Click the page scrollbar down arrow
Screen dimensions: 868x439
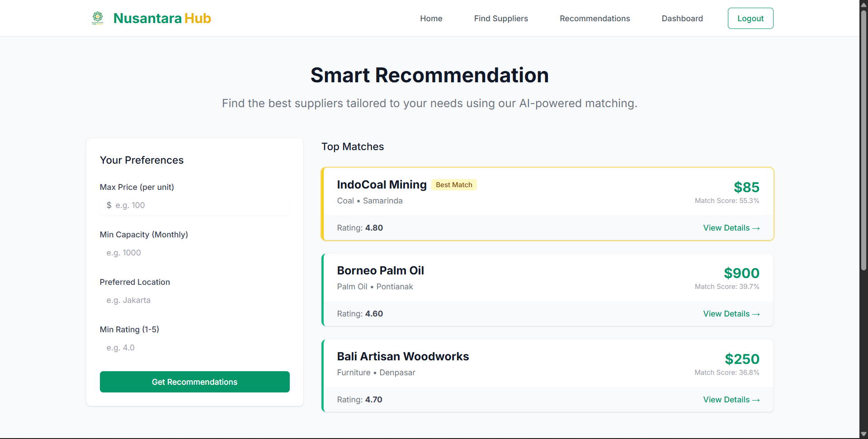pos(863,434)
